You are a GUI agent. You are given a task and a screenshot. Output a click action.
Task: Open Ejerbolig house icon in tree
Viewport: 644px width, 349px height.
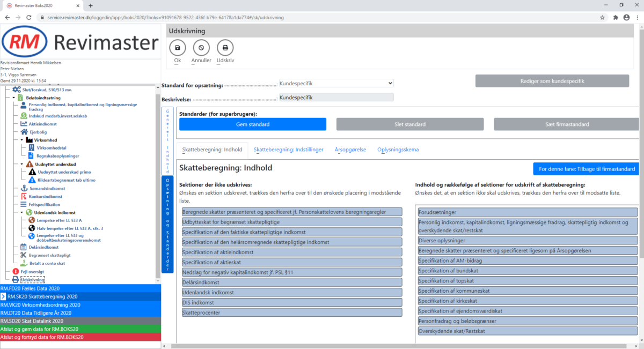(x=24, y=132)
